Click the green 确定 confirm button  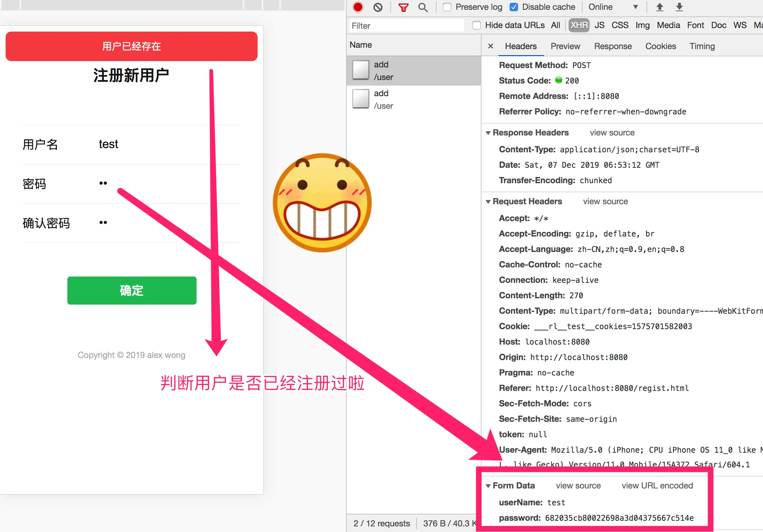[x=132, y=290]
